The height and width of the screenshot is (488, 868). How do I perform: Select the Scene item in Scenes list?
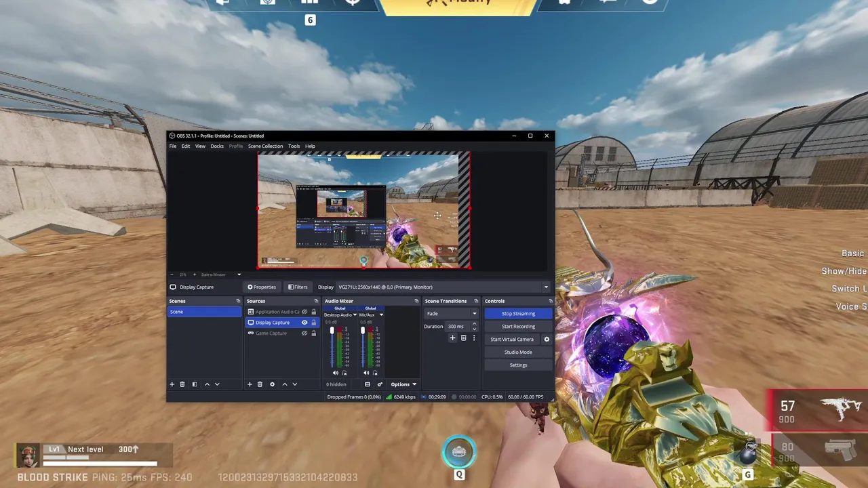pyautogui.click(x=204, y=312)
